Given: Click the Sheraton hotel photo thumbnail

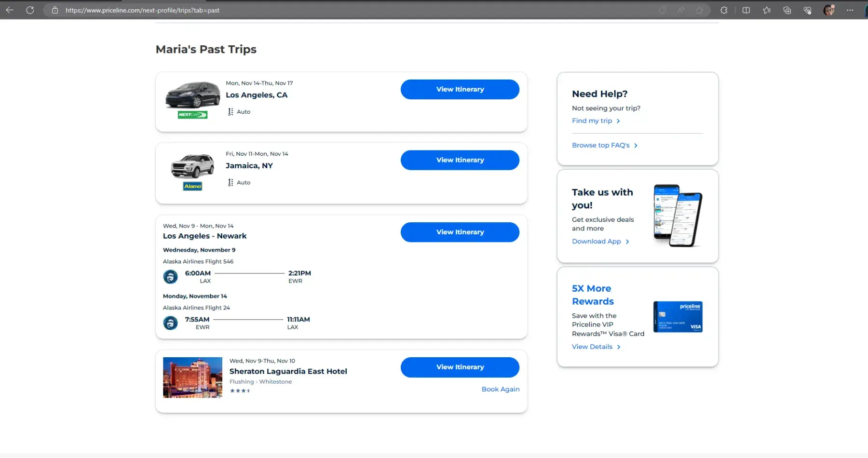Looking at the screenshot, I should coord(192,377).
